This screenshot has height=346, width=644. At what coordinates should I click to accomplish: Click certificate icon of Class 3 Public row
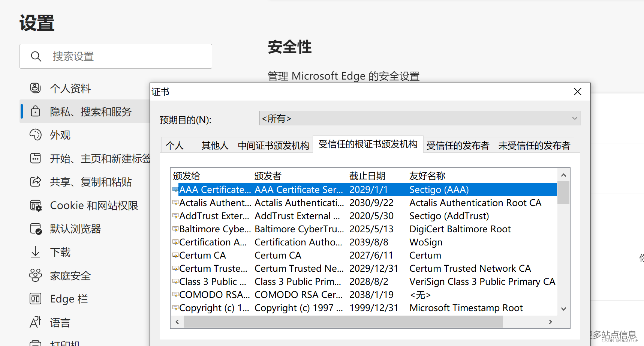click(175, 281)
